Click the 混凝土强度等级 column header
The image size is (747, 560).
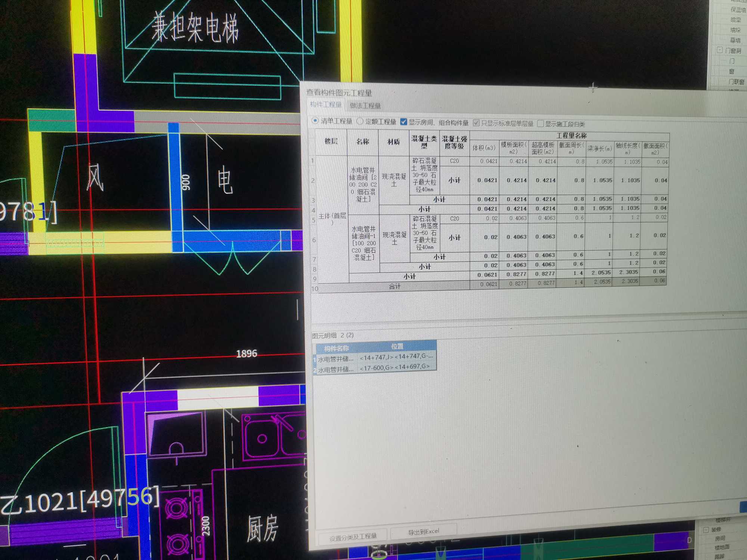[x=455, y=143]
